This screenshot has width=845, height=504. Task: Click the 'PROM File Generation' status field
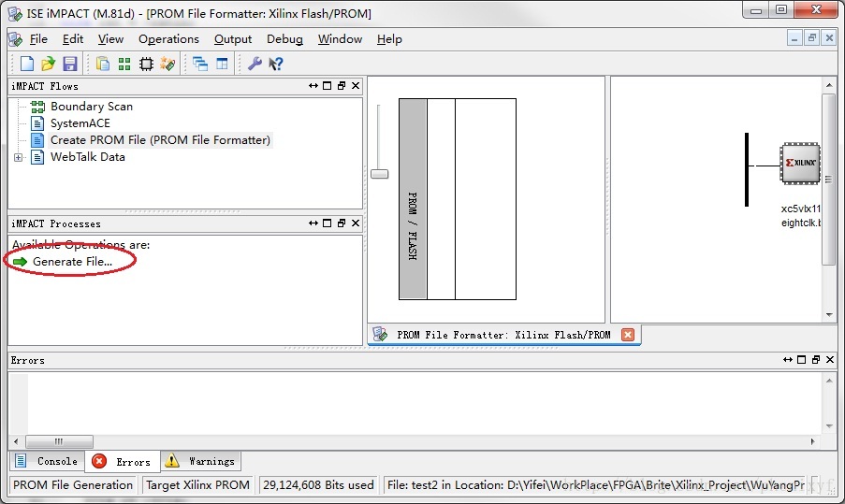(x=73, y=485)
